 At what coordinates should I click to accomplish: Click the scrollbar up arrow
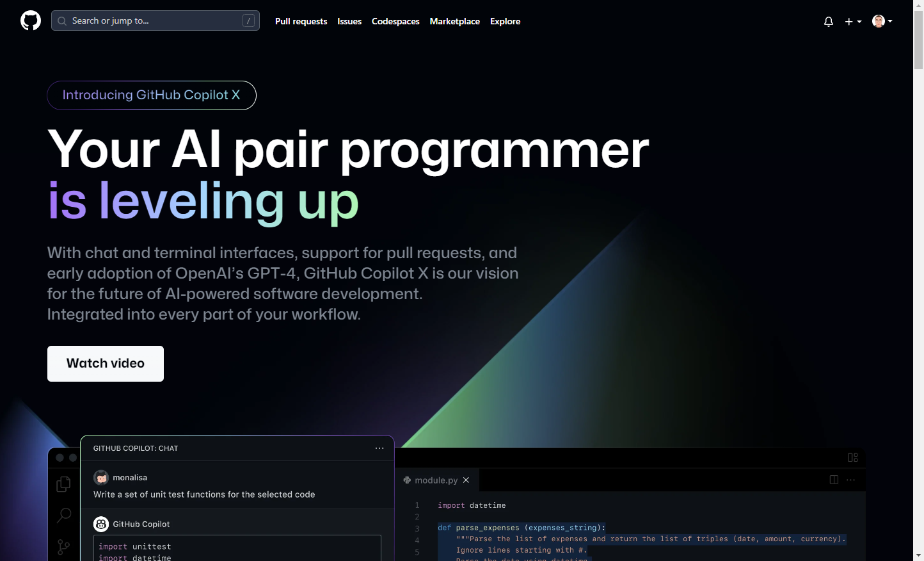[x=918, y=5]
